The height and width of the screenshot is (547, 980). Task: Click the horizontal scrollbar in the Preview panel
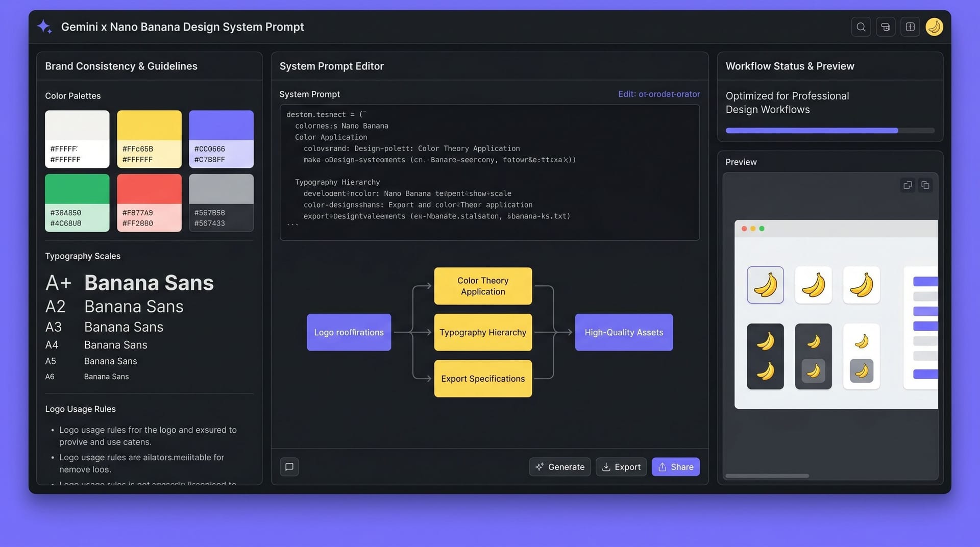(767, 476)
